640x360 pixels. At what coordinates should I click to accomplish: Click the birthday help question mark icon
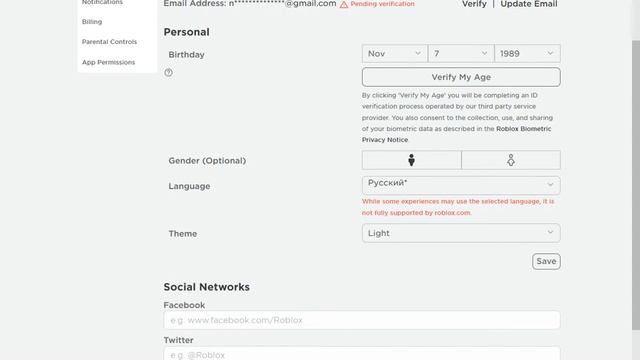(x=168, y=73)
